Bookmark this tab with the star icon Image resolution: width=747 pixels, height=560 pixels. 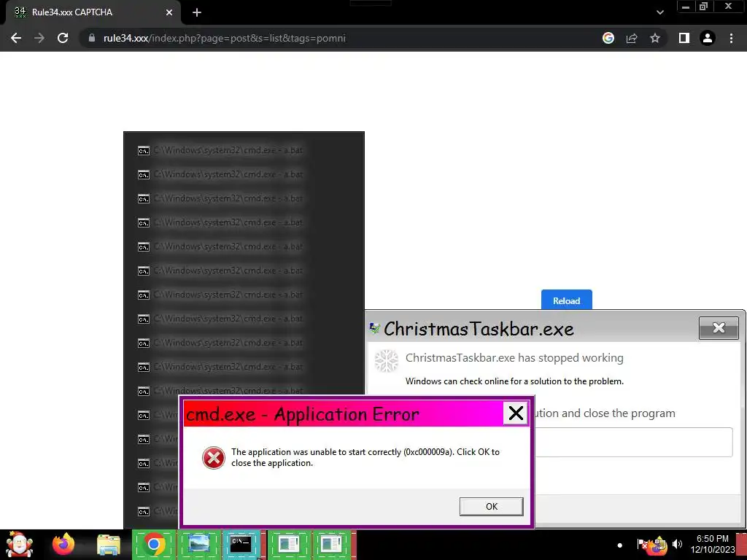point(655,38)
